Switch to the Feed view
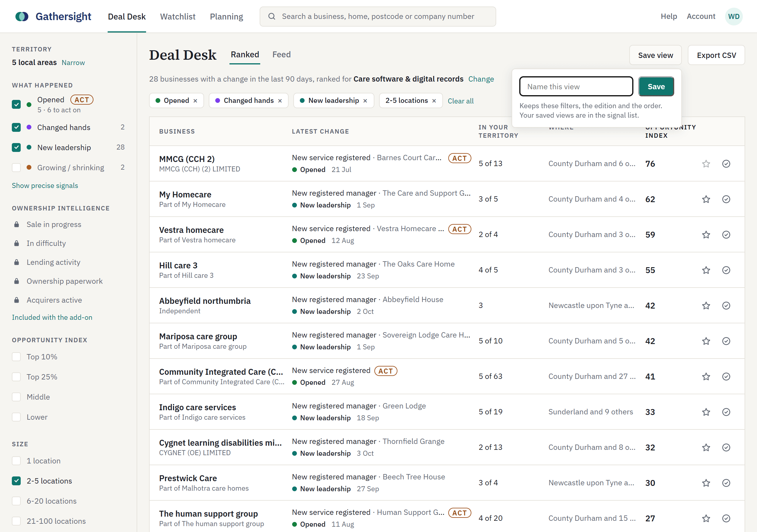Image resolution: width=757 pixels, height=532 pixels. 281,54
